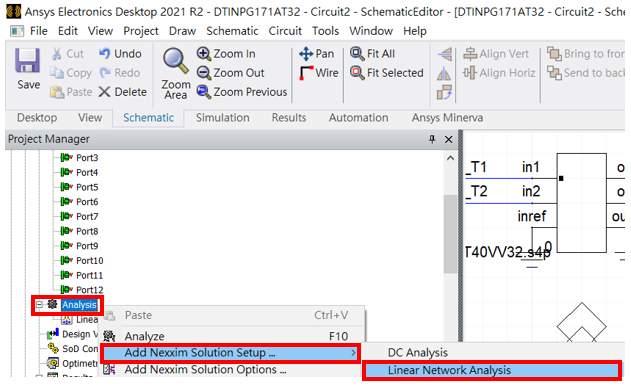Screen dimensions: 631x387
Task: Switch to the Automation ribbon tab
Action: click(358, 118)
